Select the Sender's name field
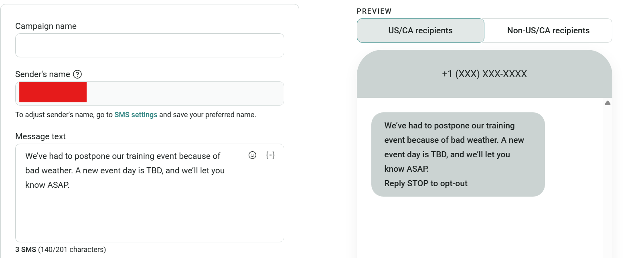Image resolution: width=644 pixels, height=258 pixels. pyautogui.click(x=149, y=93)
